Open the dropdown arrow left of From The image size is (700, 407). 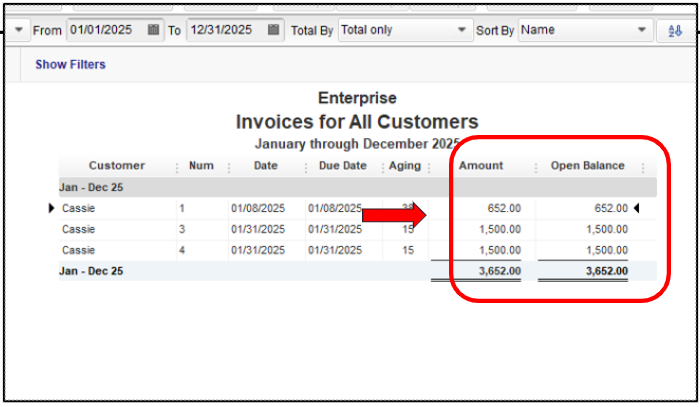coord(19,30)
